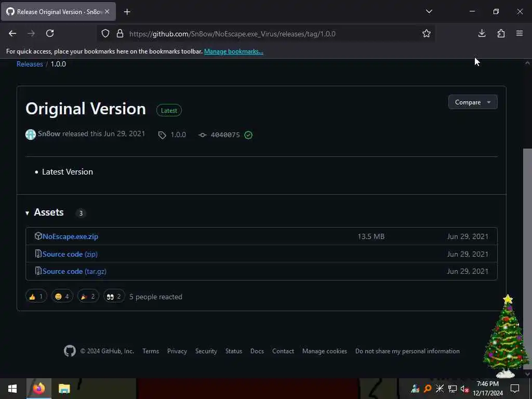Reload the page with the refresh icon

50,33
